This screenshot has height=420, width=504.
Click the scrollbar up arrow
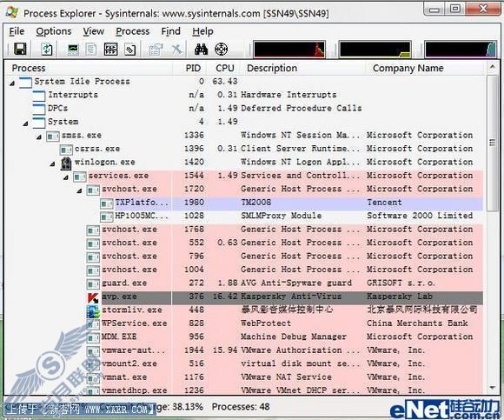[492, 67]
